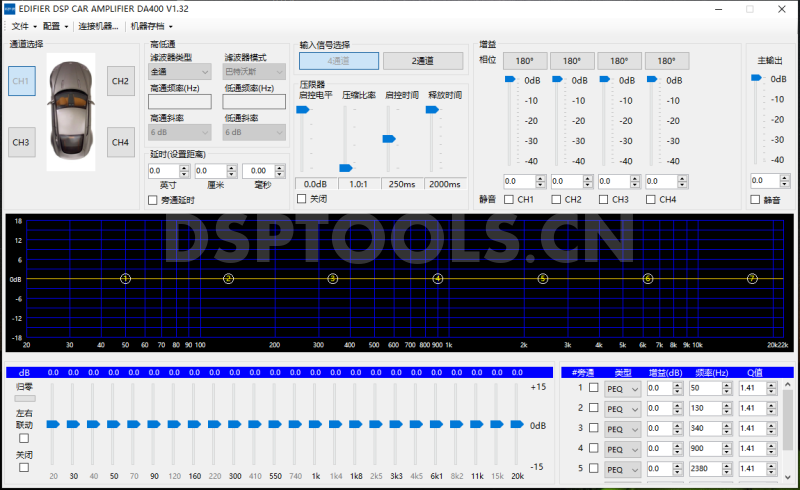
Task: Tick the graphic EQ 关闭 checkbox
Action: [x=24, y=468]
